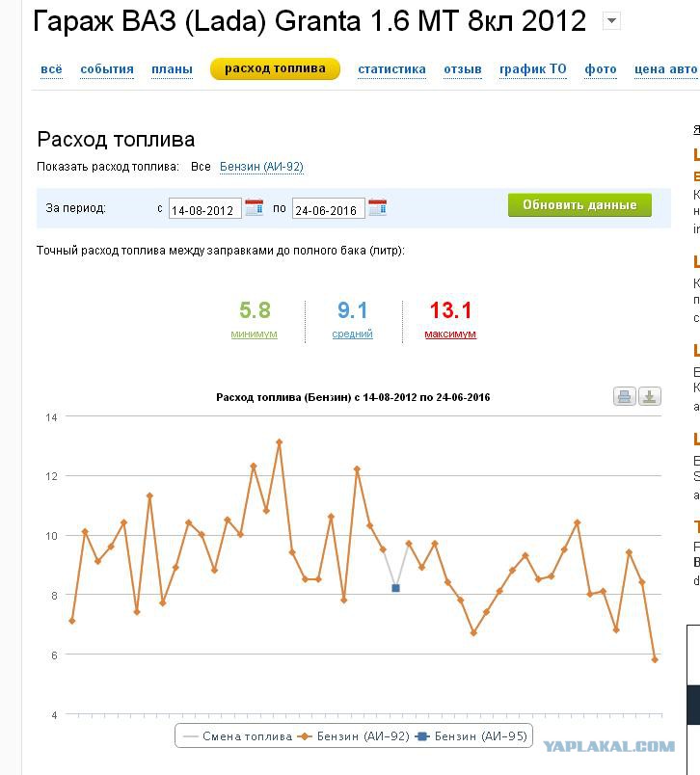Switch to the 'всё' tab
This screenshot has height=775, width=700.
[x=51, y=69]
